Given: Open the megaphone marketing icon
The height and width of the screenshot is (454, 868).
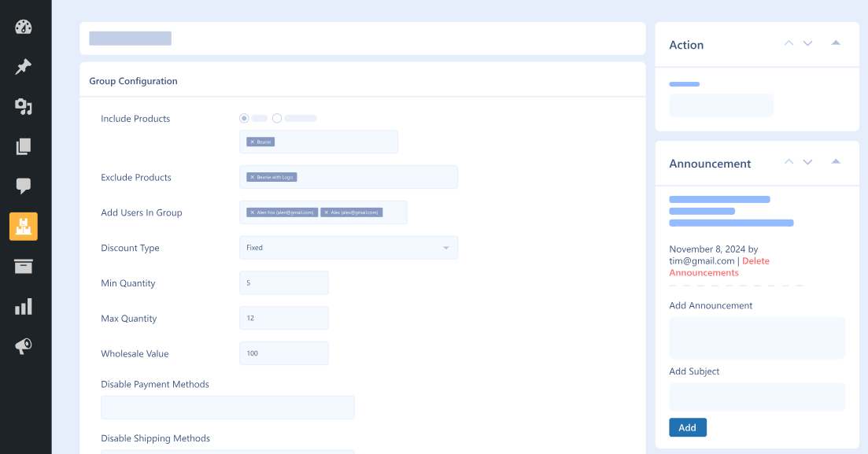Looking at the screenshot, I should point(24,346).
